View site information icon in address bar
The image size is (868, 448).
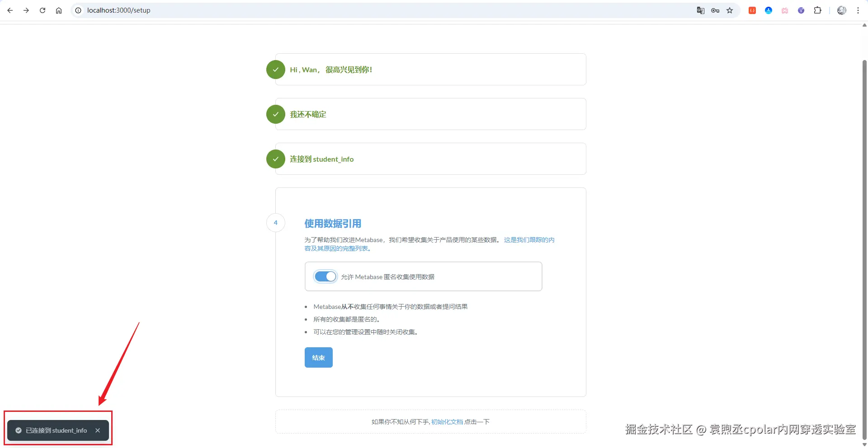(78, 10)
